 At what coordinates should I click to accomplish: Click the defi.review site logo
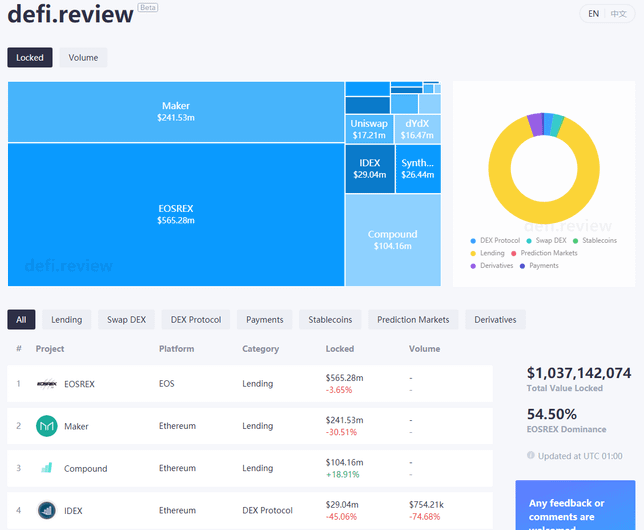click(x=70, y=14)
